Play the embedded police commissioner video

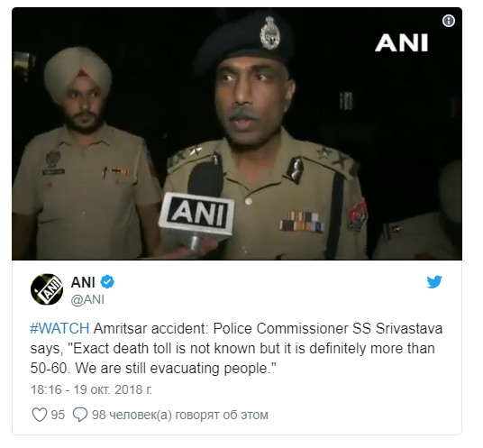tap(237, 133)
